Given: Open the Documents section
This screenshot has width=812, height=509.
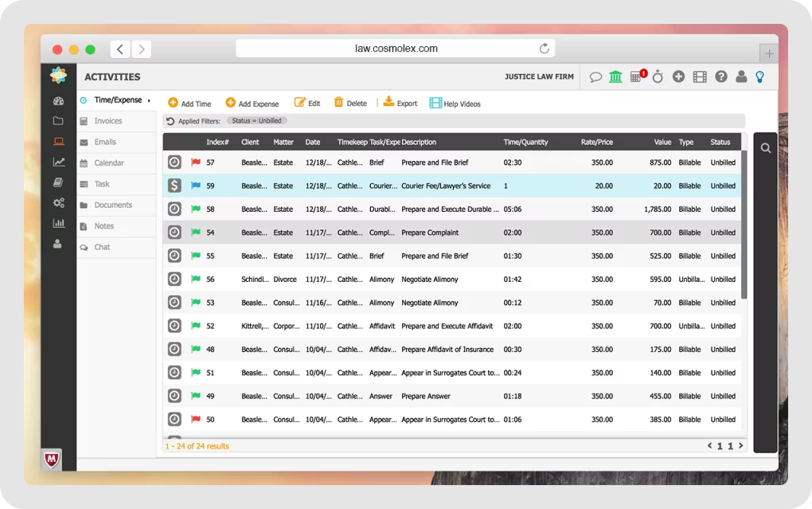Looking at the screenshot, I should [116, 206].
